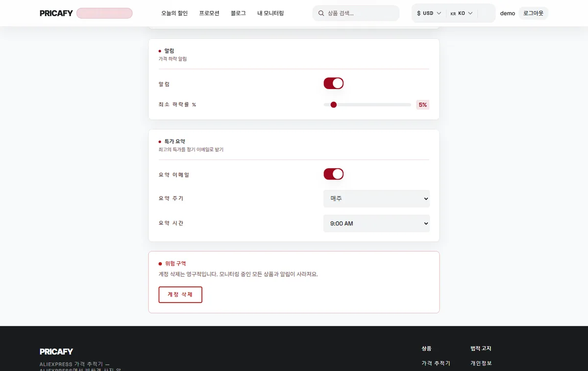Open the 블로그 nav link
Image resolution: width=588 pixels, height=371 pixels.
[x=238, y=13]
